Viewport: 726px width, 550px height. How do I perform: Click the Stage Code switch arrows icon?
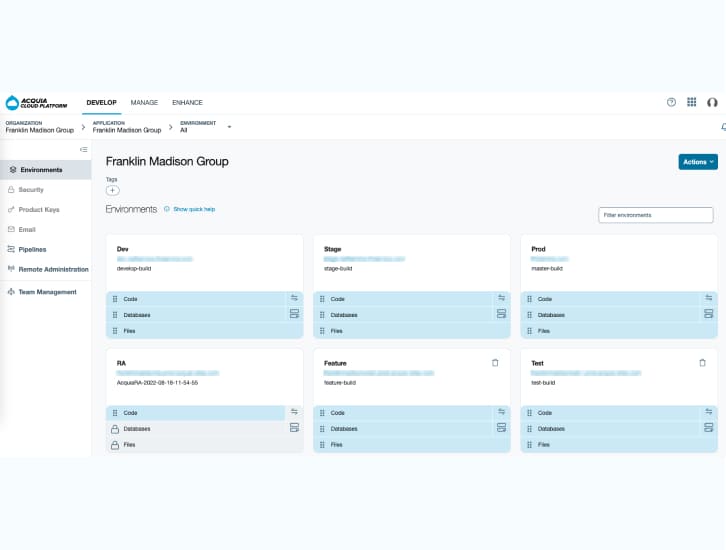[x=501, y=298]
